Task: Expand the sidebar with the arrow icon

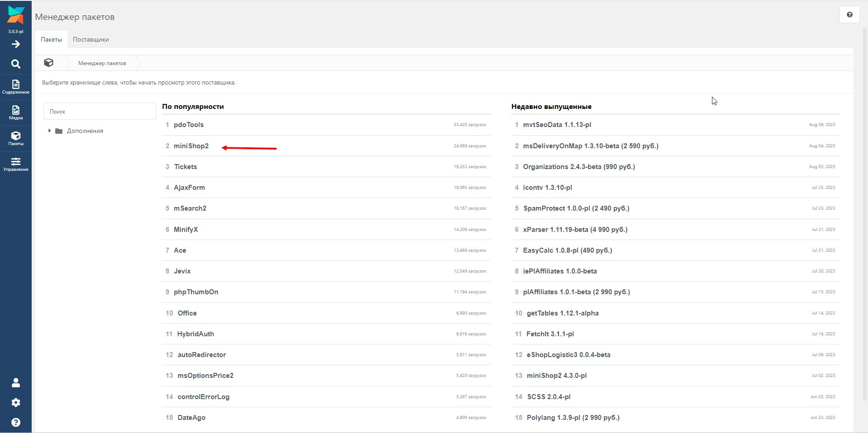Action: (x=16, y=44)
